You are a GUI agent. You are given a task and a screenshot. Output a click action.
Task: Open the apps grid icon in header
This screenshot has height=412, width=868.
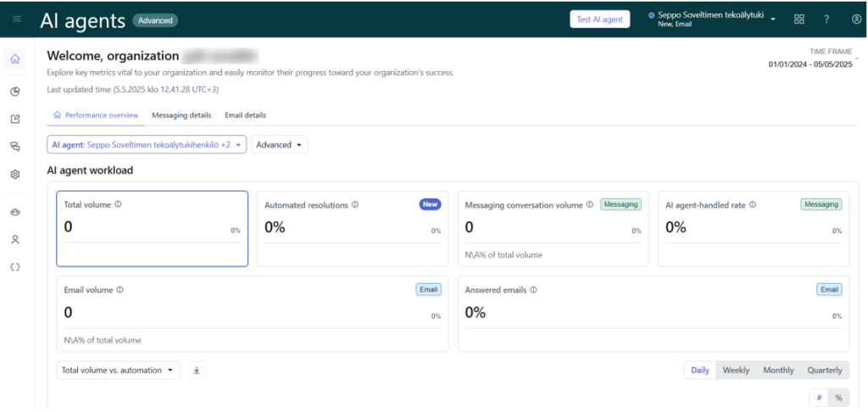799,19
